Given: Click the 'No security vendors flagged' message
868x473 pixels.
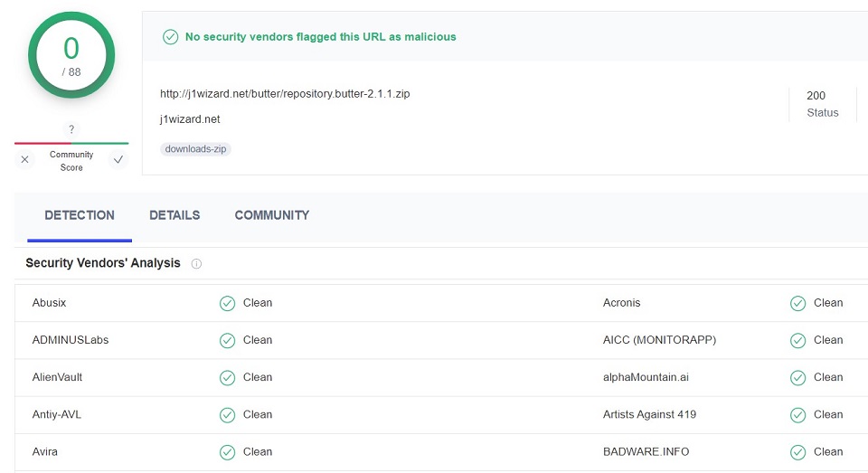Looking at the screenshot, I should tap(320, 36).
